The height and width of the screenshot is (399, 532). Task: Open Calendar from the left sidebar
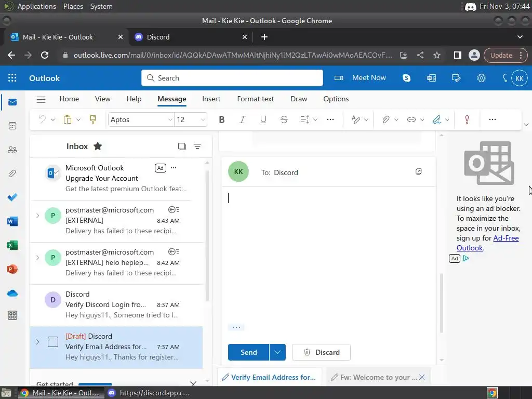click(12, 126)
